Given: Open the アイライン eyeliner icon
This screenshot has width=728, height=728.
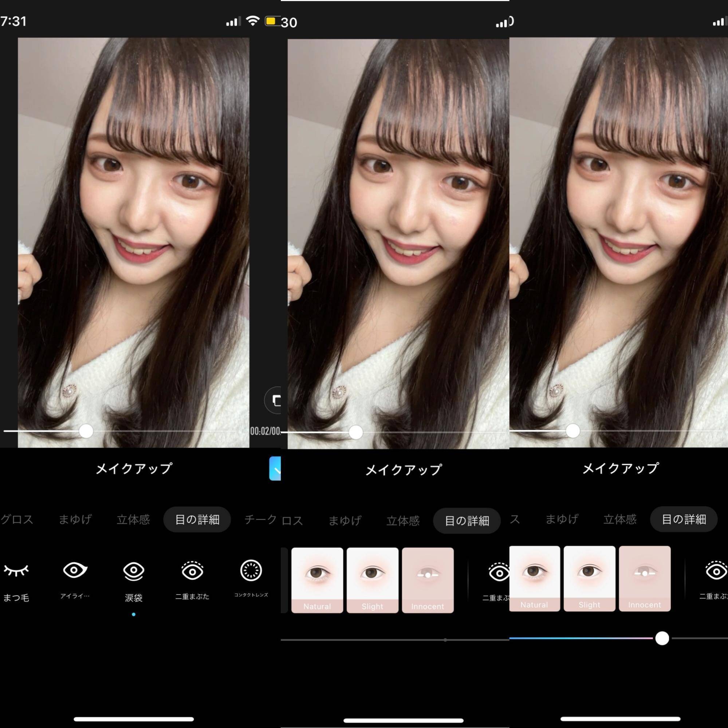Looking at the screenshot, I should click(x=75, y=570).
